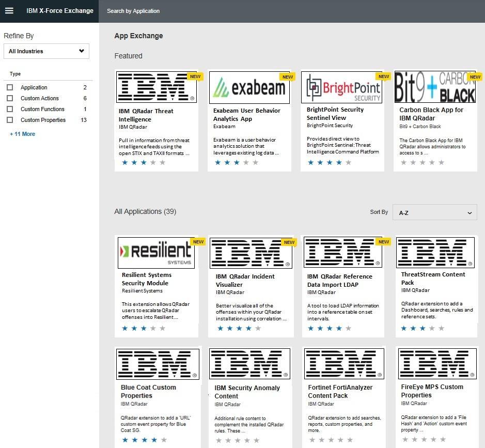This screenshot has width=485, height=448.
Task: Open IBM QRadar Incident Visualizer title link
Action: [x=245, y=281]
